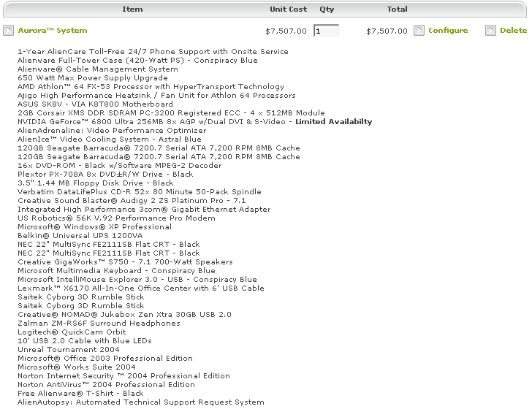
Task: Click the quantity input field
Action: click(x=326, y=31)
